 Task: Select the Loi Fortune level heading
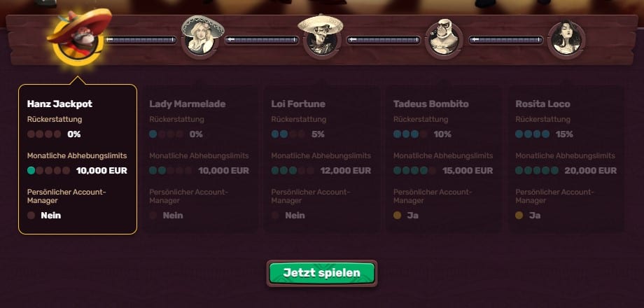pyautogui.click(x=298, y=104)
